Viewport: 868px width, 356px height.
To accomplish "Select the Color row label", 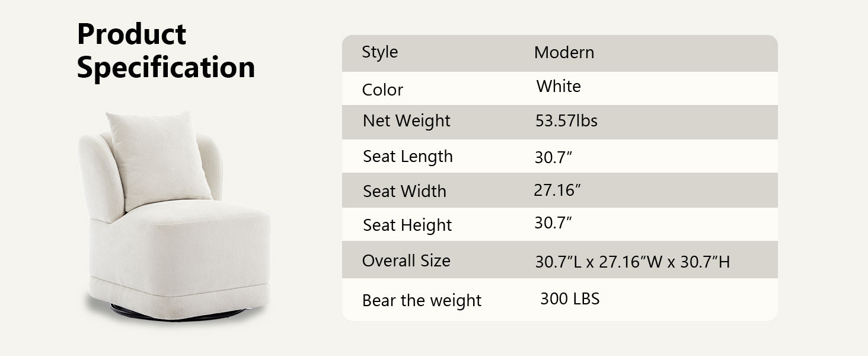I will pos(382,90).
